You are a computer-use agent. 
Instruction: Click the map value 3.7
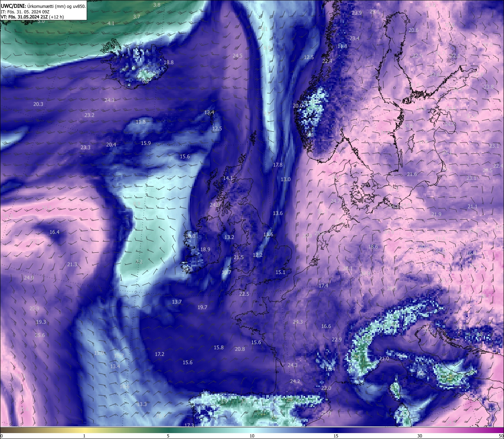[x=137, y=17]
